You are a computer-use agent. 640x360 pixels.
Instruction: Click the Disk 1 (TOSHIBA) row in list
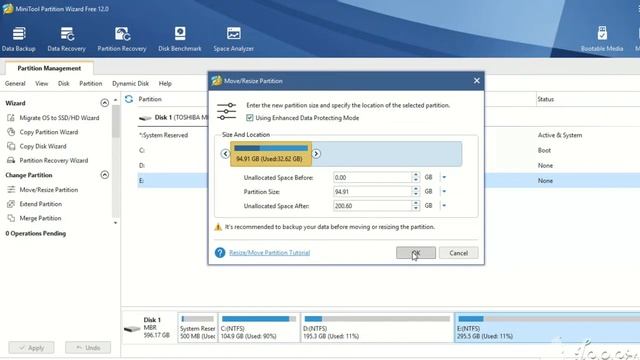173,118
